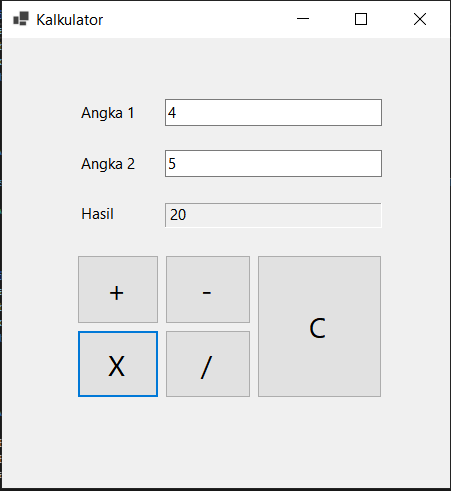This screenshot has height=491, width=451.
Task: Click the Angka 2 label
Action: (x=108, y=164)
